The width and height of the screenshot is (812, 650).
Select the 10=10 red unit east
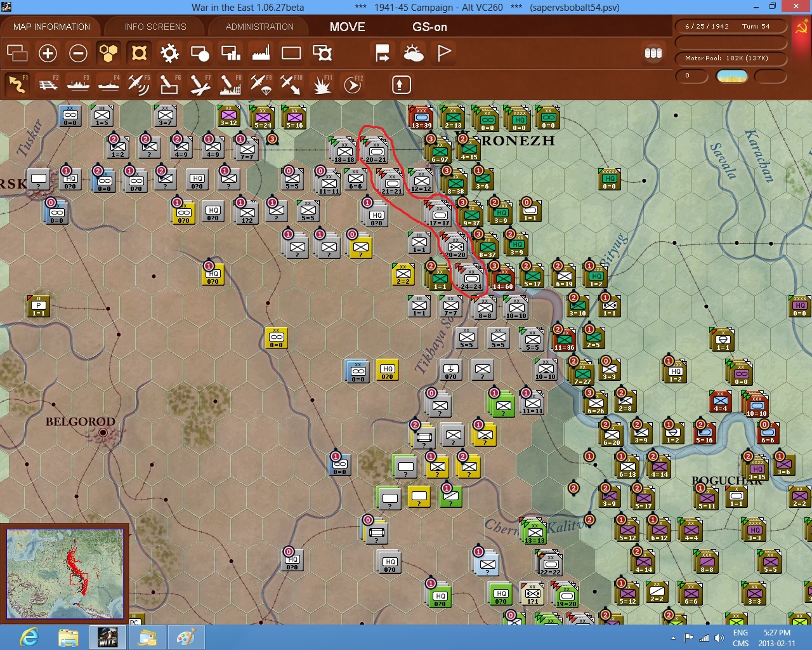click(756, 404)
